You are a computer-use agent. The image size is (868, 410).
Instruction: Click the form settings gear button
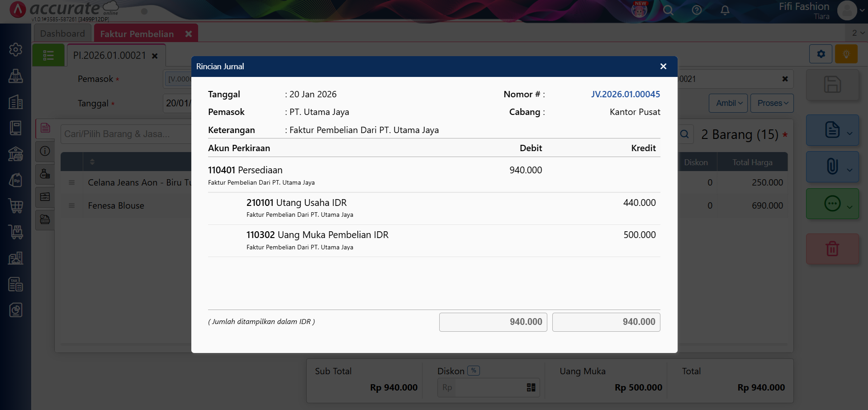pyautogui.click(x=821, y=54)
